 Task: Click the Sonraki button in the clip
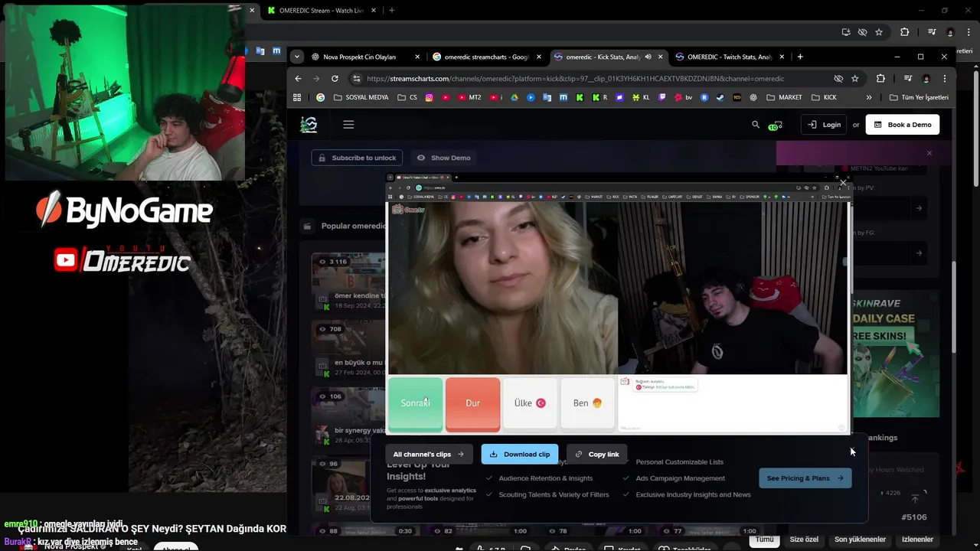tap(415, 403)
